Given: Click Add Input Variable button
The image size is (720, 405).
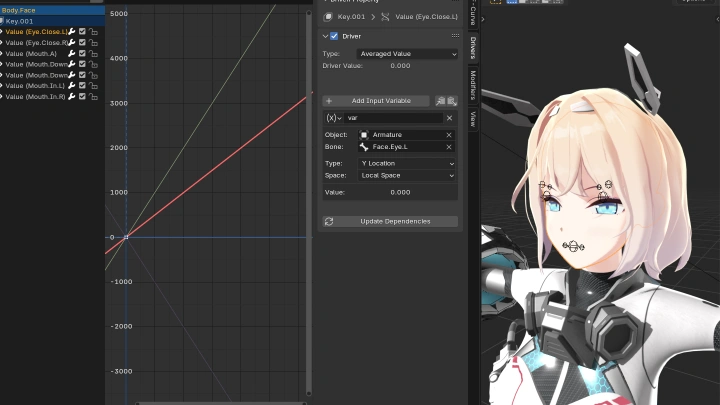Looking at the screenshot, I should (x=376, y=101).
